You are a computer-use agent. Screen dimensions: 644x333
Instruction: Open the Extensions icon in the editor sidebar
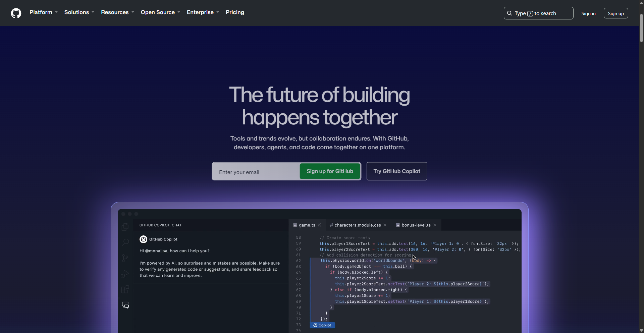[x=125, y=289]
